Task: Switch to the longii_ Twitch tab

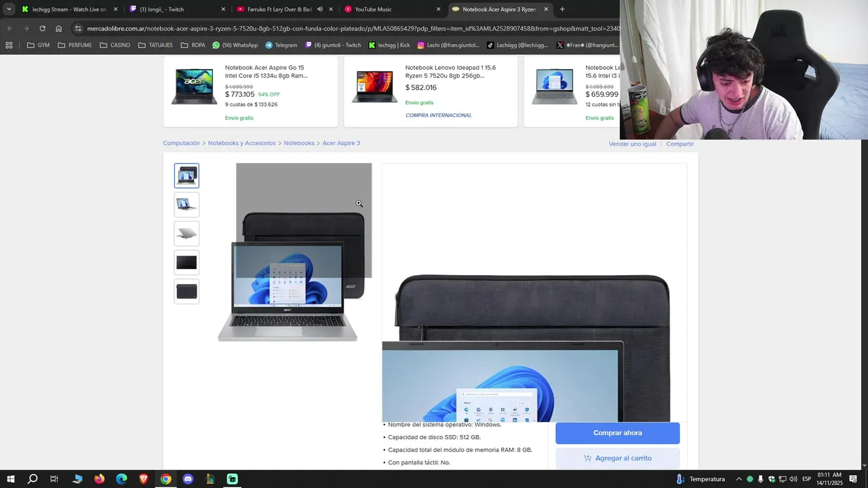Action: (178, 9)
